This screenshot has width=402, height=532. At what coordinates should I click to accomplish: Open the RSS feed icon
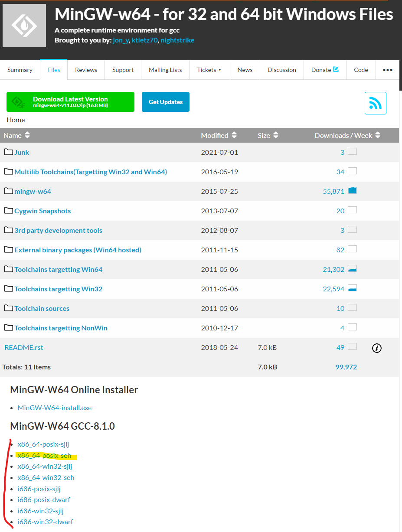click(x=375, y=103)
